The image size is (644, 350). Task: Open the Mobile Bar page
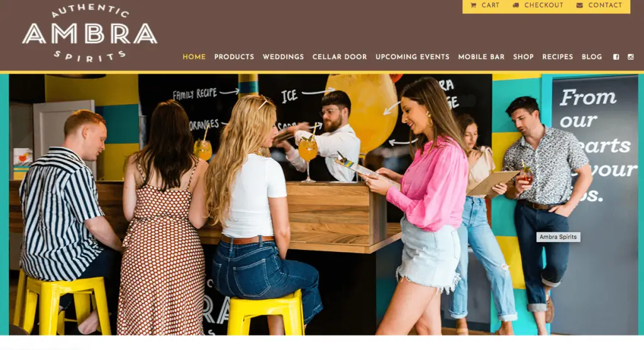click(x=481, y=57)
